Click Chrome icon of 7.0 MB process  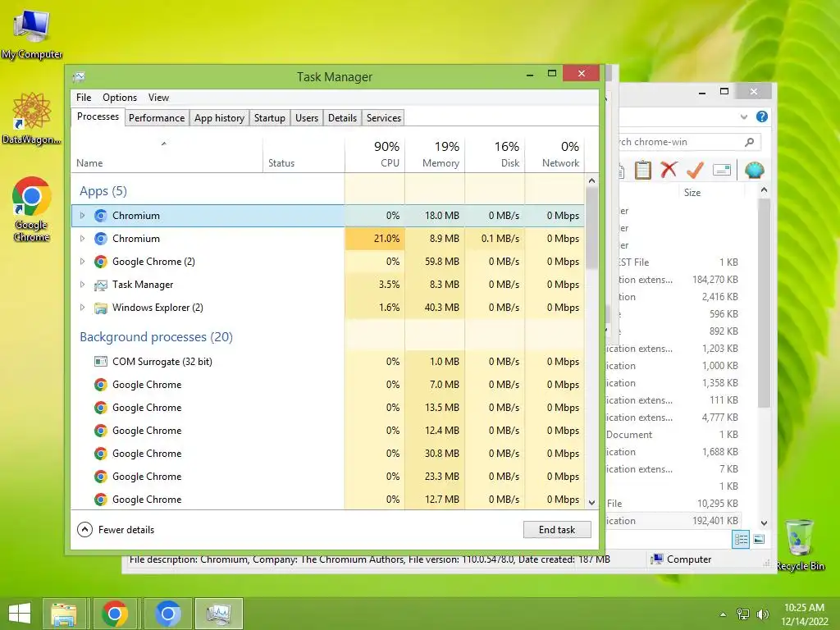click(100, 385)
